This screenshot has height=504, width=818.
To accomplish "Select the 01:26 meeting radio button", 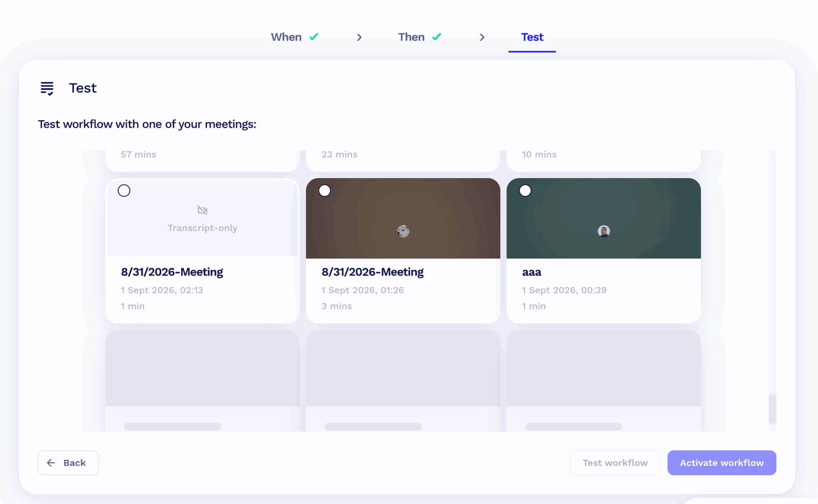I will coord(325,190).
